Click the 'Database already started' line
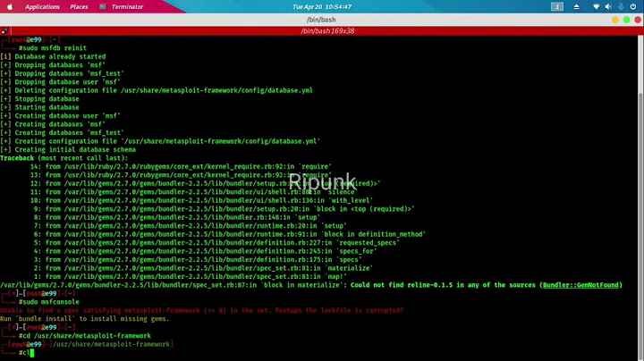This screenshot has height=361, width=644. point(53,56)
